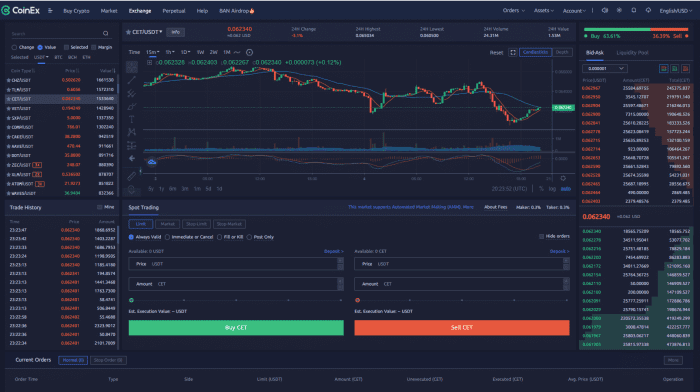700x392 pixels.
Task: Show bids-only order book view
Action: click(x=675, y=68)
